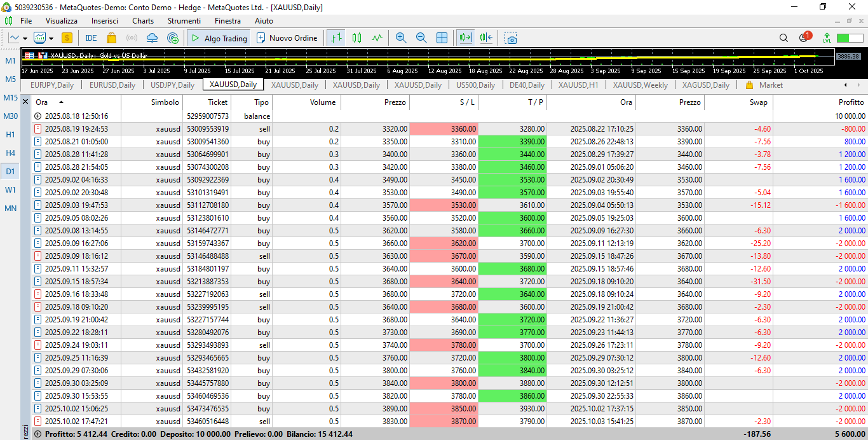Expand the balance row plus icon
Viewport: 868px width, 440px height.
tap(37, 116)
